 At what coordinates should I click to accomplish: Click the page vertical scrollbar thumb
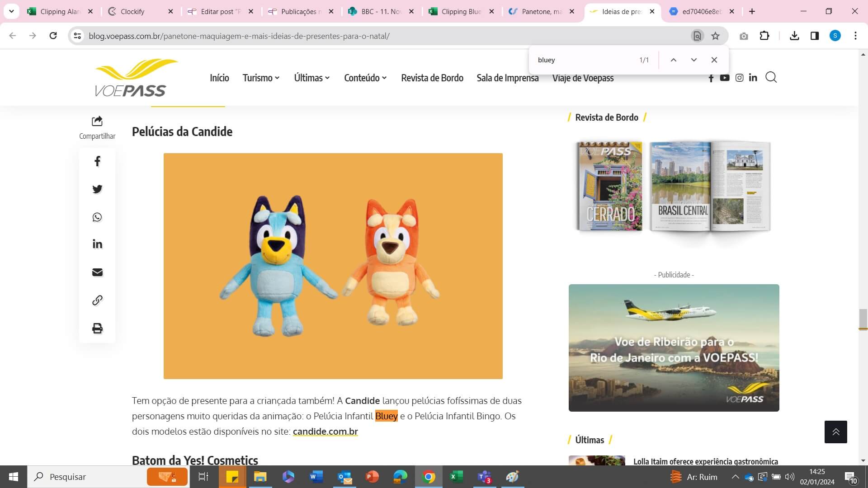pyautogui.click(x=863, y=319)
